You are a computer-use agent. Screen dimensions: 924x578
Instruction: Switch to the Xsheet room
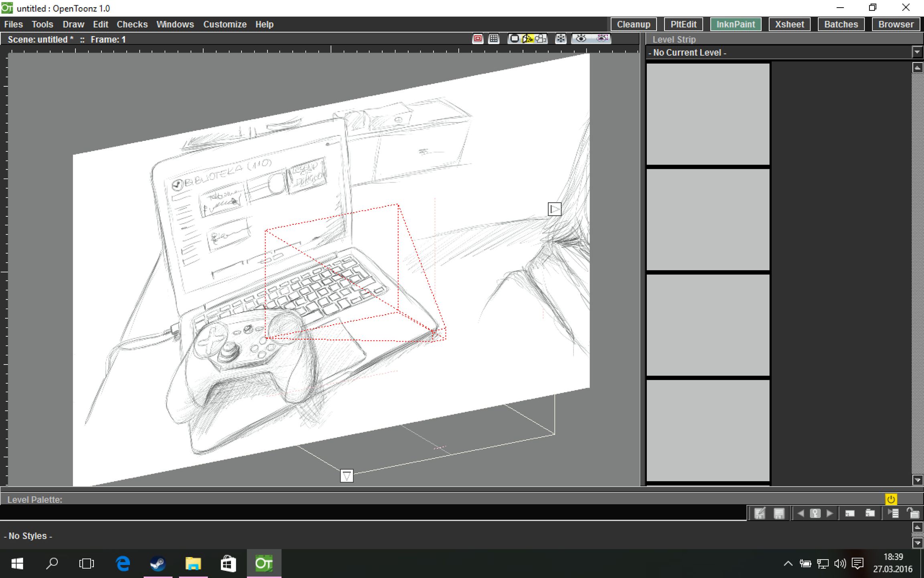point(789,24)
